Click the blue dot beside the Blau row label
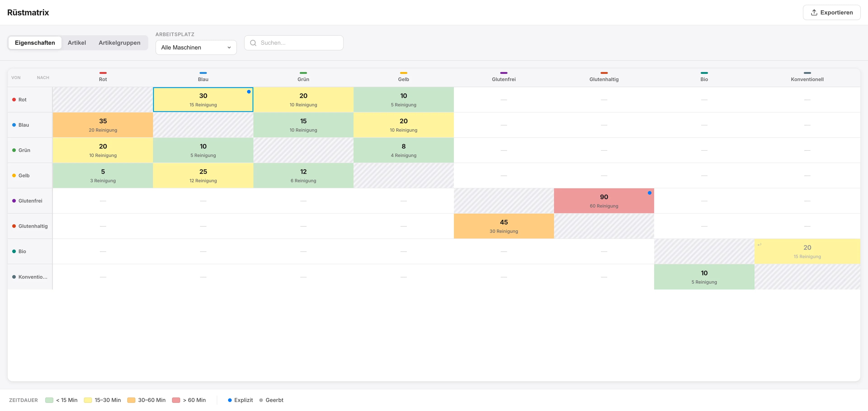The height and width of the screenshot is (411, 868). click(x=14, y=125)
